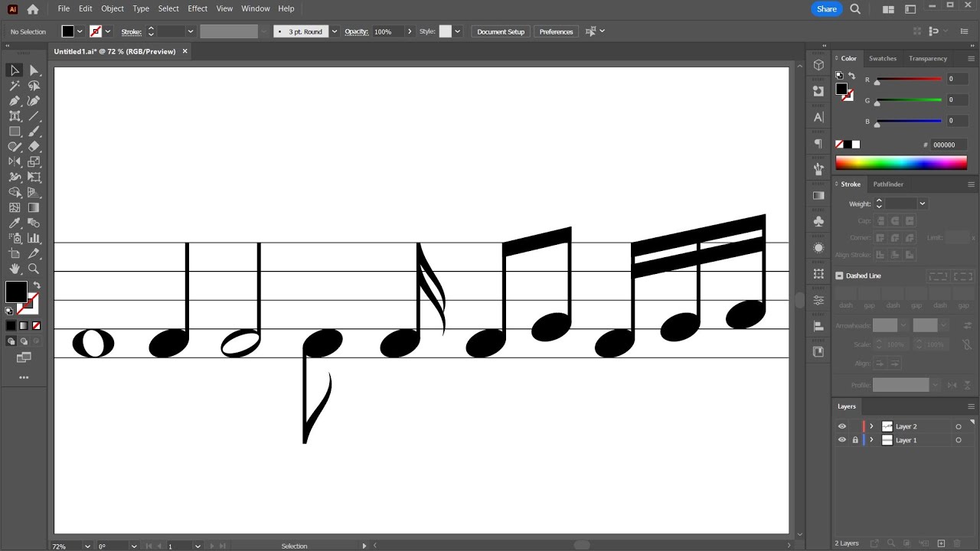
Task: Pick the Line Segment tool
Action: [34, 116]
